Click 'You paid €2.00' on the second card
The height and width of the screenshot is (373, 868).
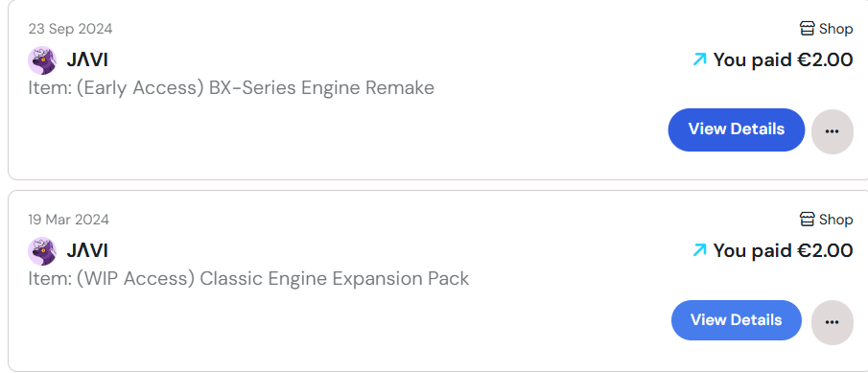coord(783,250)
